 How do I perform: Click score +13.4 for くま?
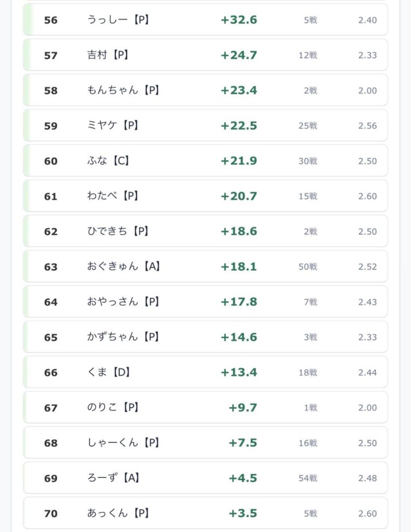pyautogui.click(x=239, y=373)
